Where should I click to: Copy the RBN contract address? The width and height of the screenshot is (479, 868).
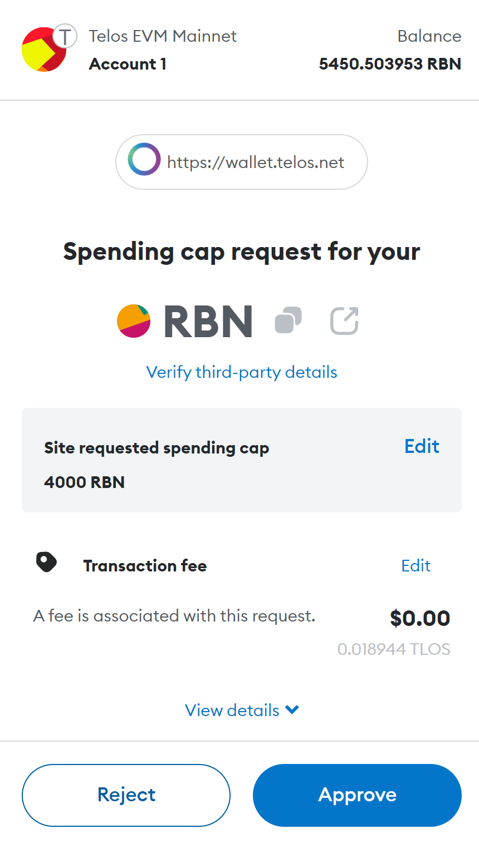pos(289,320)
